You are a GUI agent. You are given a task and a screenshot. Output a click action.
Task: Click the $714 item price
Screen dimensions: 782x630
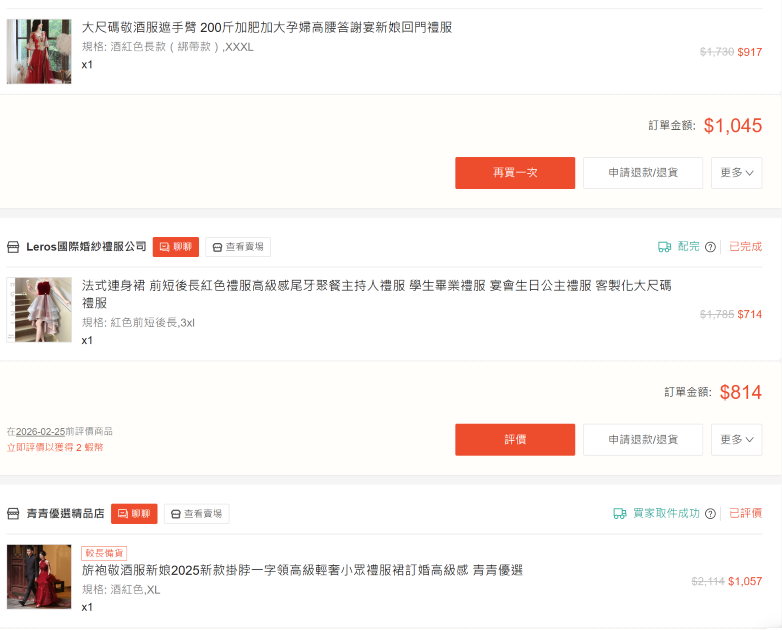point(750,314)
